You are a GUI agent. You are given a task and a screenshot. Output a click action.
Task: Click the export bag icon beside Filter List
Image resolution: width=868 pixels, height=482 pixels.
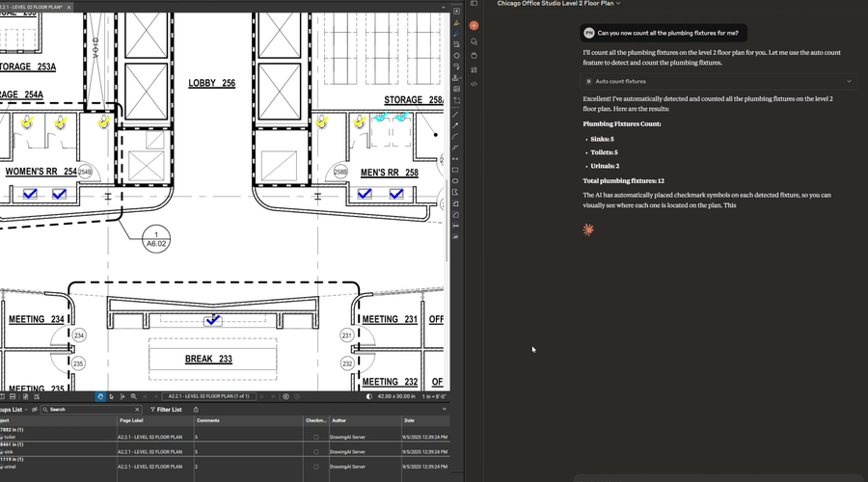point(196,410)
